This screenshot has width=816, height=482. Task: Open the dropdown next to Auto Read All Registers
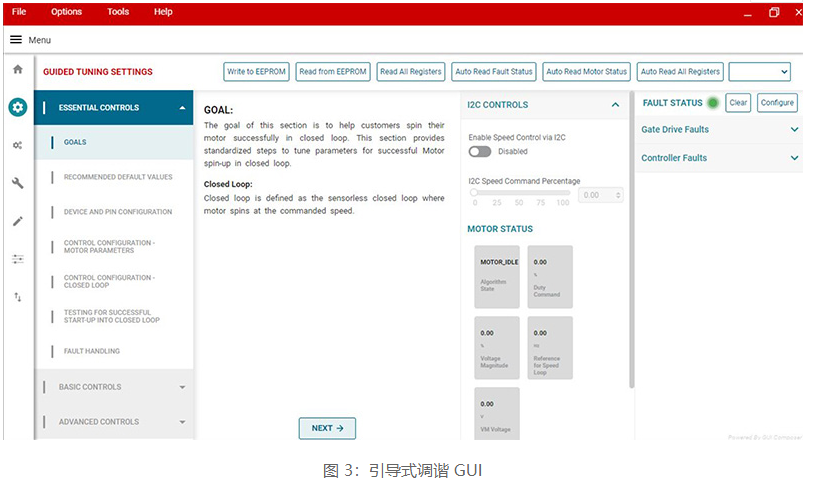point(759,72)
